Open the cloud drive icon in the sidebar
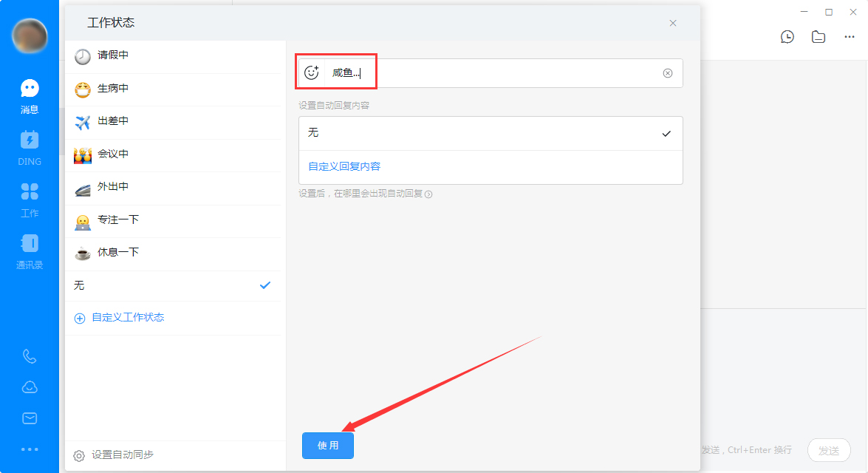868x473 pixels. pyautogui.click(x=29, y=387)
